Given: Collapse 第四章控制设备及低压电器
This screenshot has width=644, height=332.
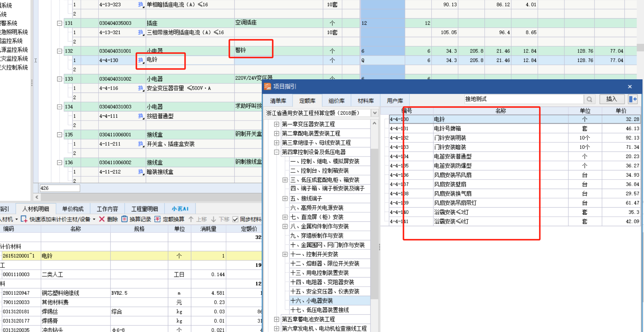Looking at the screenshot, I should tap(277, 152).
